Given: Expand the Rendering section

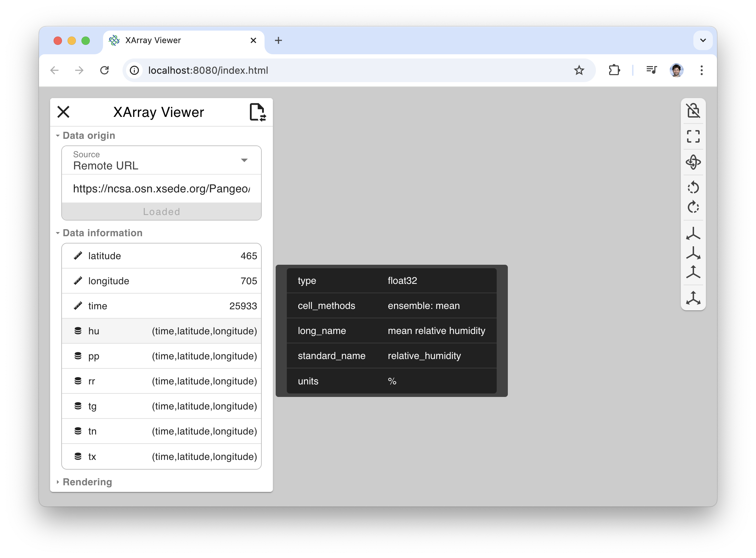Looking at the screenshot, I should coord(84,482).
